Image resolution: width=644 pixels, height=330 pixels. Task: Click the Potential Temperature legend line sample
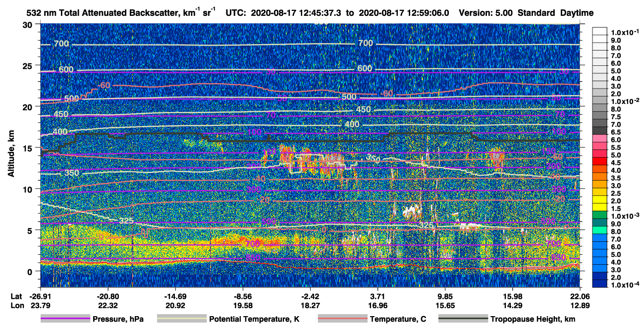(x=181, y=319)
